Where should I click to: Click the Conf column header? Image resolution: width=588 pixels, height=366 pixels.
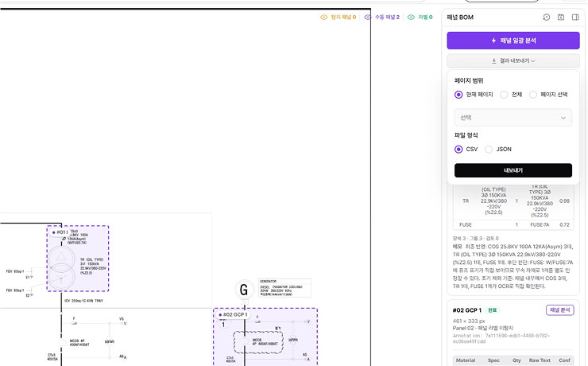pyautogui.click(x=564, y=360)
